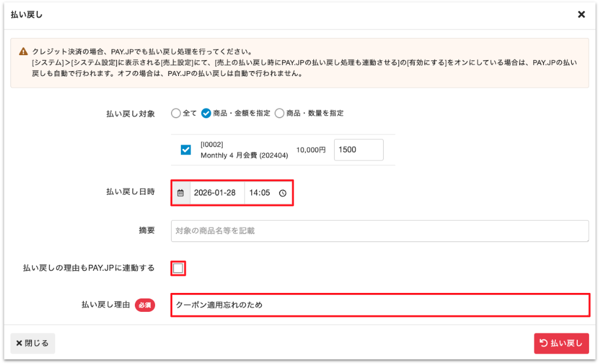Enable the PAY.JP reason sync checkbox
The width and height of the screenshot is (600, 364).
point(178,268)
